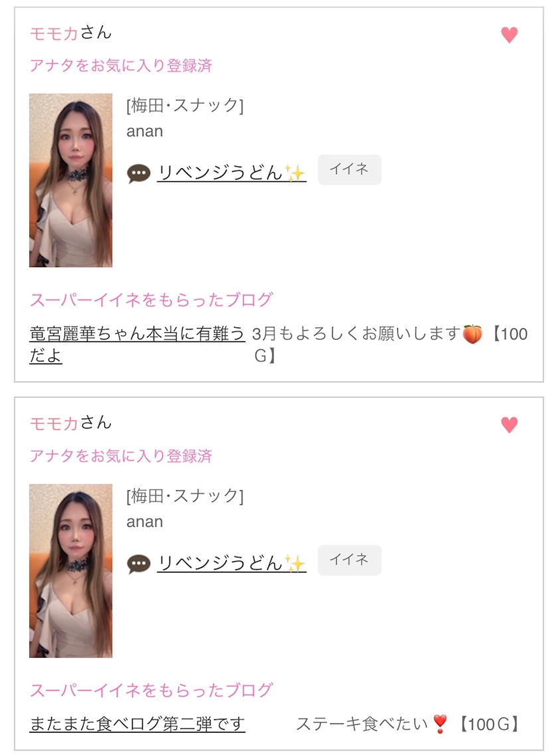Click the sparkles emoji in the lower card
This screenshot has width=558, height=756.
point(295,563)
